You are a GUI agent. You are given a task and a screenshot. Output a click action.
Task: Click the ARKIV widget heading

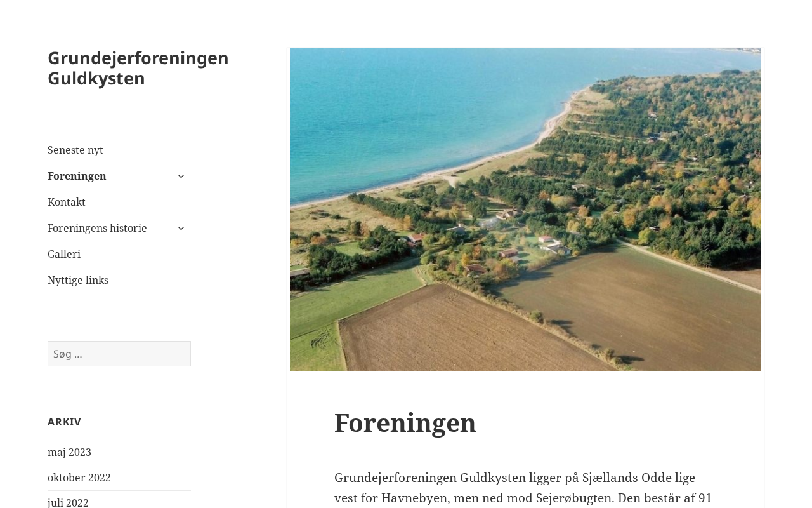(65, 422)
